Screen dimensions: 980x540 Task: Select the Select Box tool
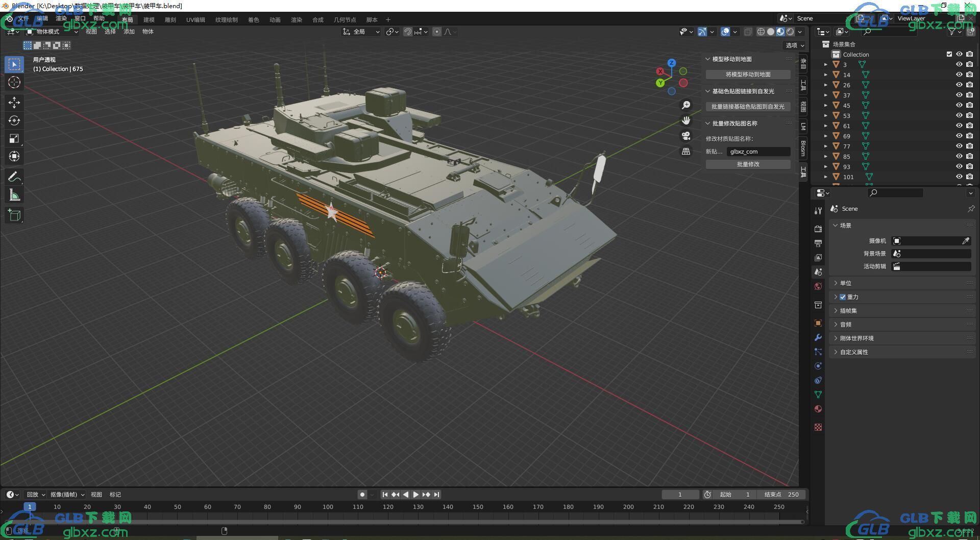click(14, 64)
